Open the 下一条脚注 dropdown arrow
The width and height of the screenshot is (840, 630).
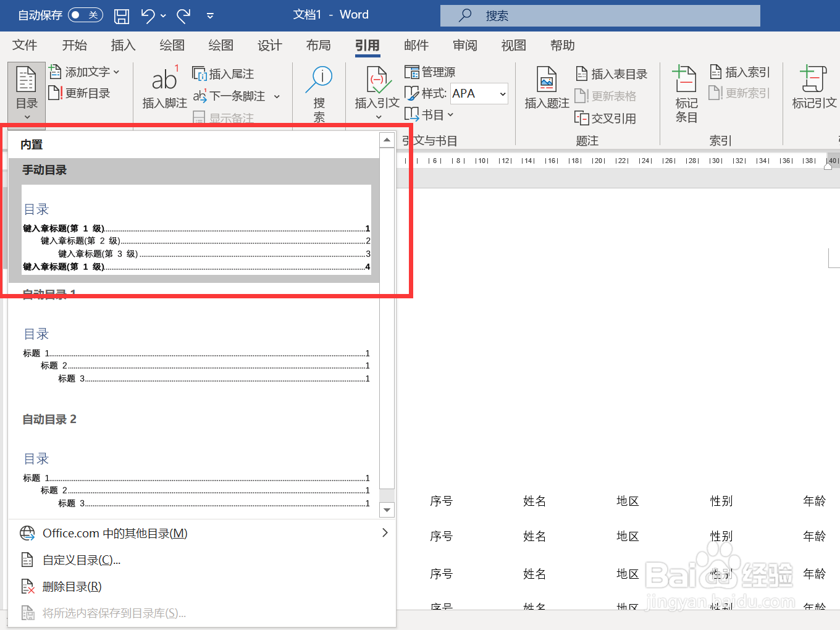(x=277, y=96)
